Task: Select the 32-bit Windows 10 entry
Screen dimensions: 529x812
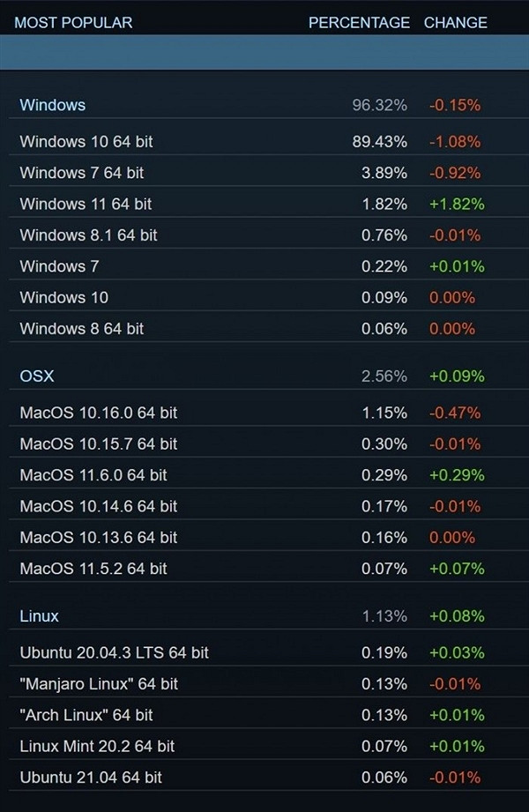Action: [62, 297]
